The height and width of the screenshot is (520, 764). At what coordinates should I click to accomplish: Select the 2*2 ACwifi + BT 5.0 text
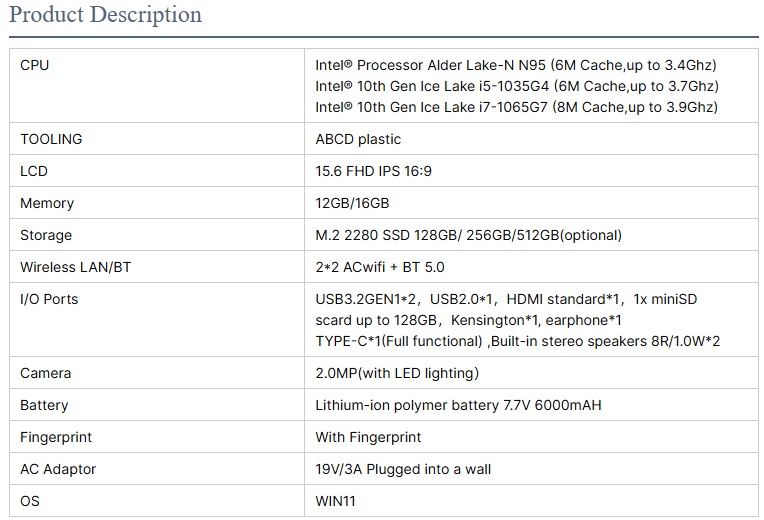pos(380,267)
